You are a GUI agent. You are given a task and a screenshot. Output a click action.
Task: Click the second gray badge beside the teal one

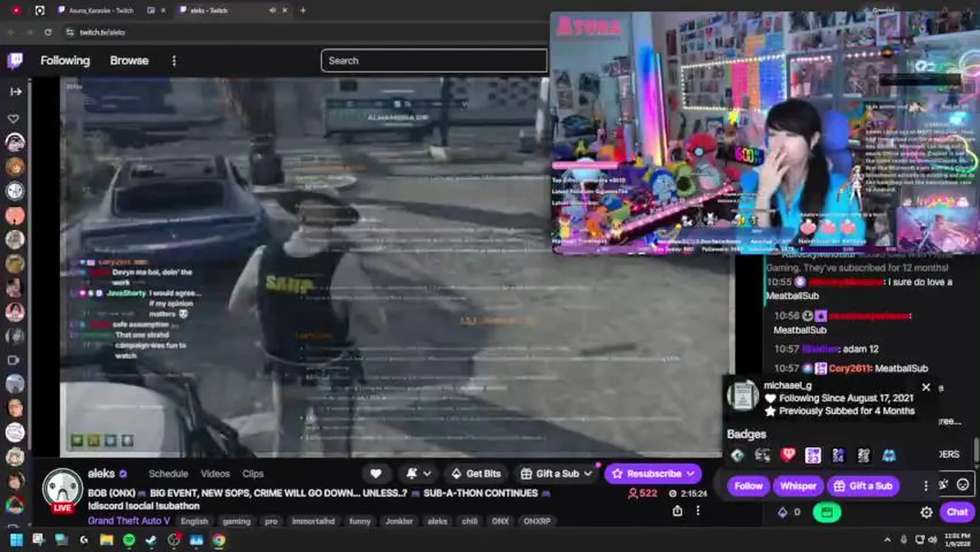762,455
